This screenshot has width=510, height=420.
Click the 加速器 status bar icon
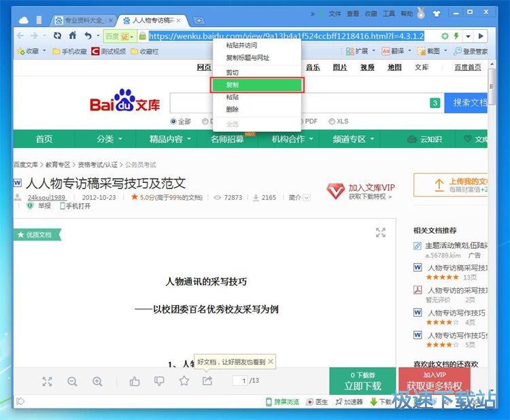[x=349, y=402]
